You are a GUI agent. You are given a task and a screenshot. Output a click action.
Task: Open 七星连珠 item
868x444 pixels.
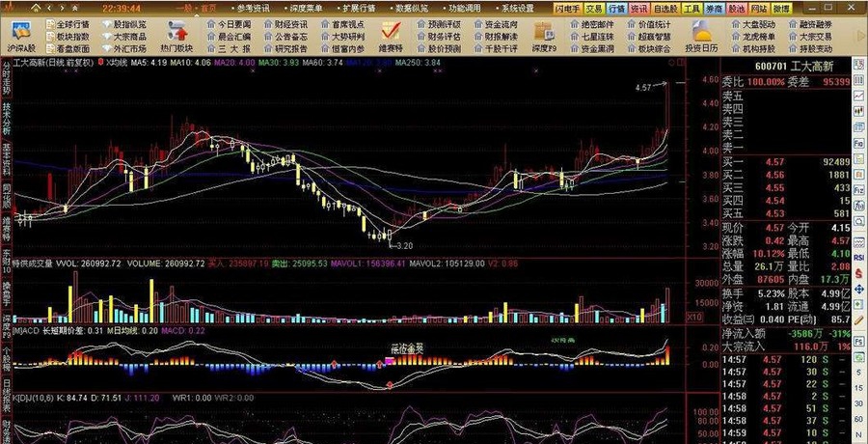point(592,37)
